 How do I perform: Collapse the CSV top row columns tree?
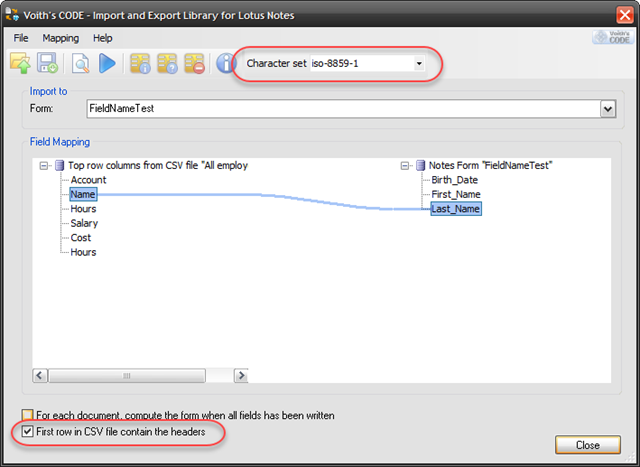coord(44,166)
